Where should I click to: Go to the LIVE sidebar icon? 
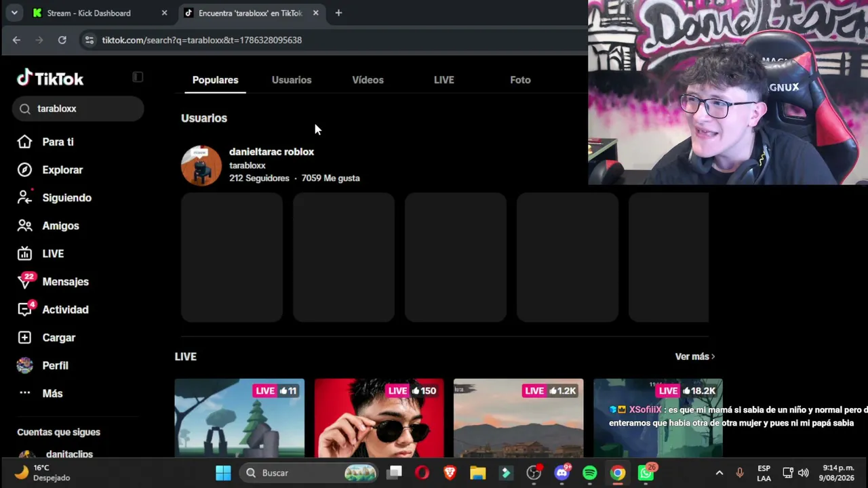click(x=24, y=253)
